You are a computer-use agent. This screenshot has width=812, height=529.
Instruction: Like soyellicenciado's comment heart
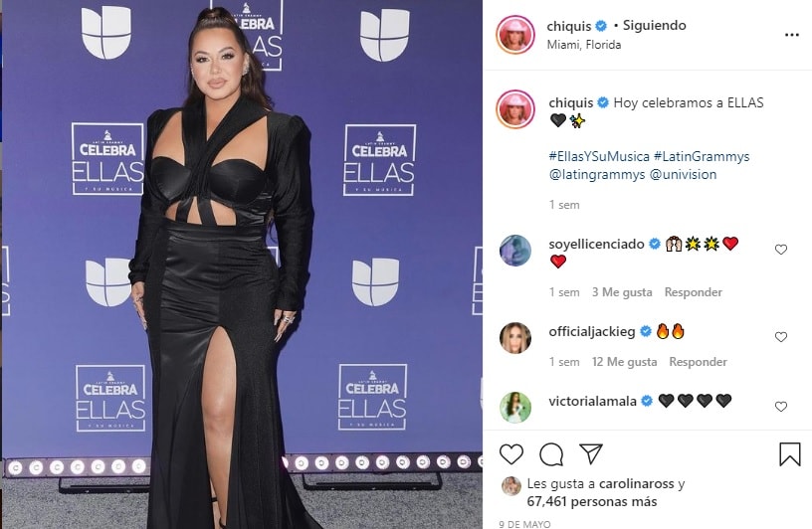[781, 250]
